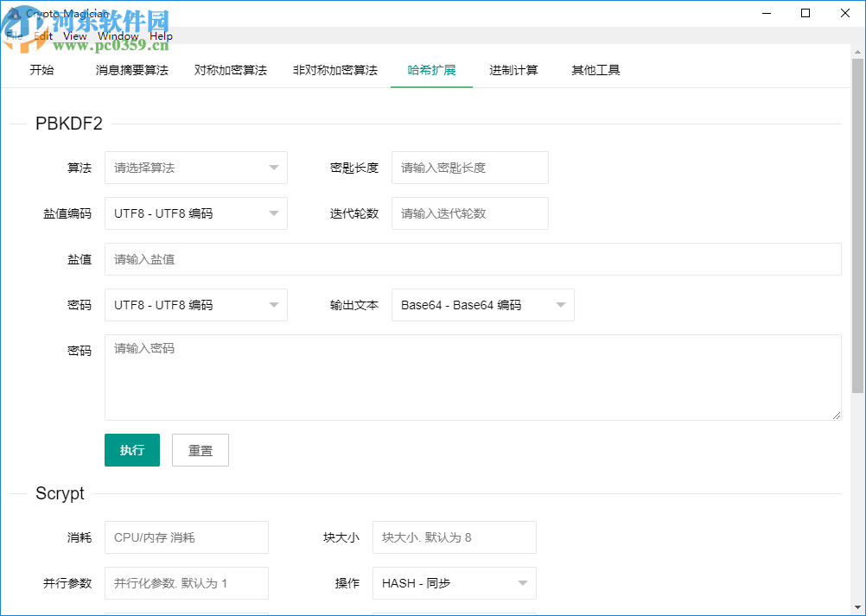866x616 pixels.
Task: Switch to the 对称加密算法 tab
Action: pyautogui.click(x=230, y=70)
